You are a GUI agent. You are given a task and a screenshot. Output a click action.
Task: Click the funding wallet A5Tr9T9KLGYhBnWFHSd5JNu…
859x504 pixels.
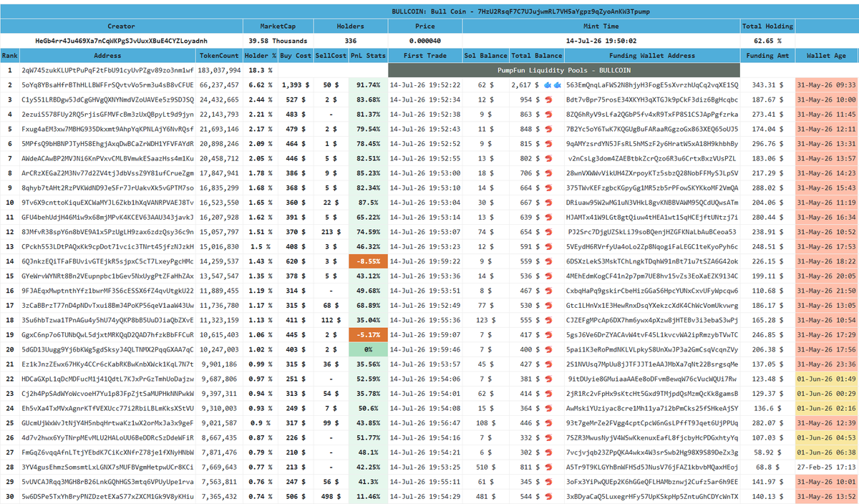point(652,467)
